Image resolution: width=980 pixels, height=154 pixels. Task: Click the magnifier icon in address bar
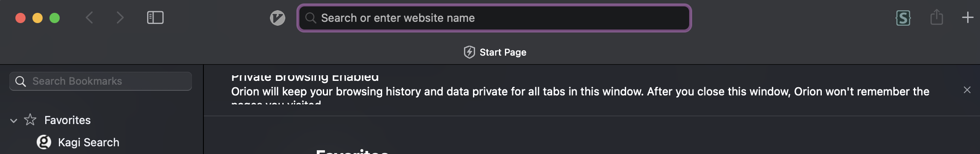311,18
